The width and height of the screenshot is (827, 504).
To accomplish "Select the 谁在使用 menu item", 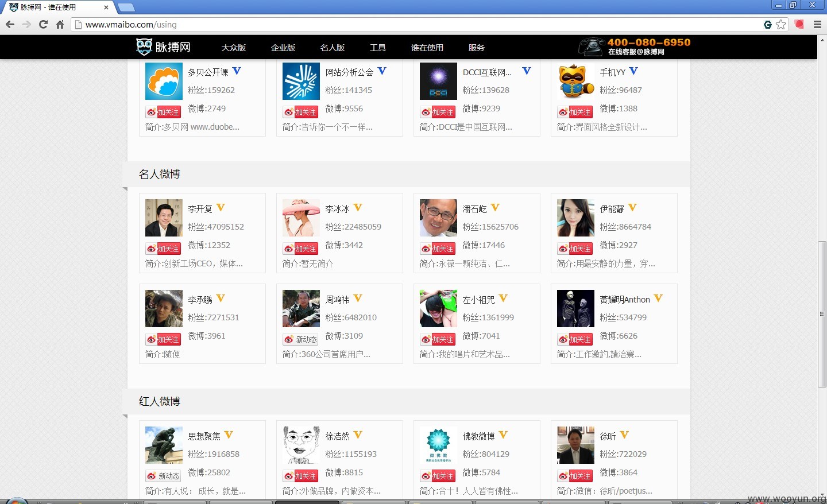I will click(x=427, y=48).
